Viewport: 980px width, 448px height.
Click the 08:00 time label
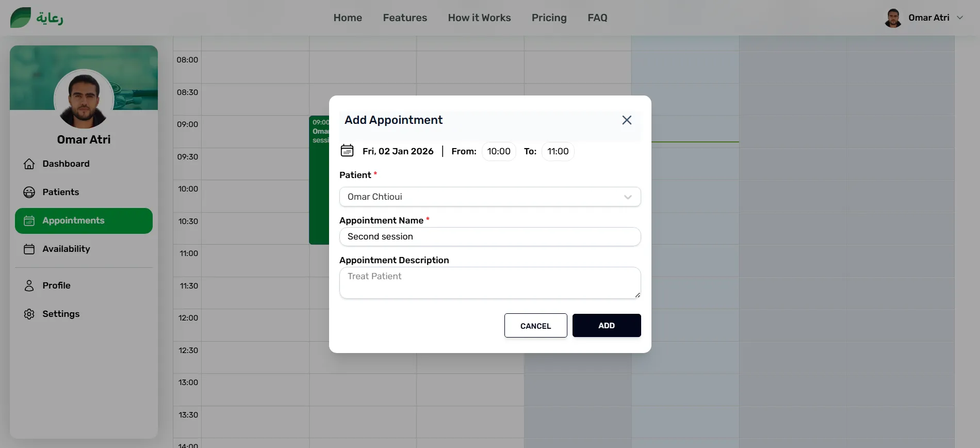tap(187, 60)
